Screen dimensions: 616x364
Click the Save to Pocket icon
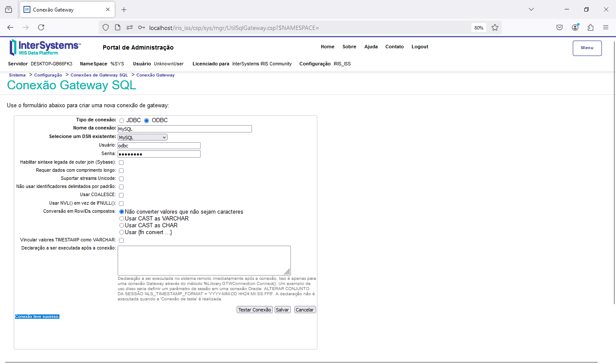pyautogui.click(x=560, y=27)
